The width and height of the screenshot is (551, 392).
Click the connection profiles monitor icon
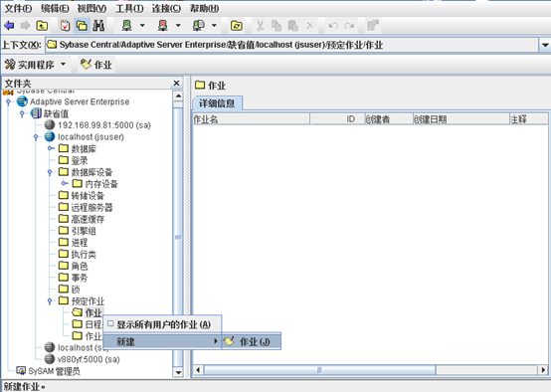pos(199,26)
